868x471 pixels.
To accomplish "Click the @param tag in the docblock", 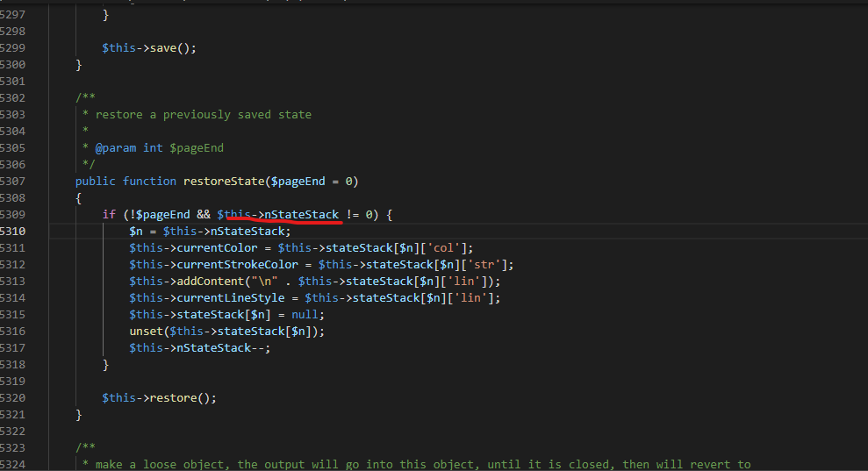I will [116, 148].
